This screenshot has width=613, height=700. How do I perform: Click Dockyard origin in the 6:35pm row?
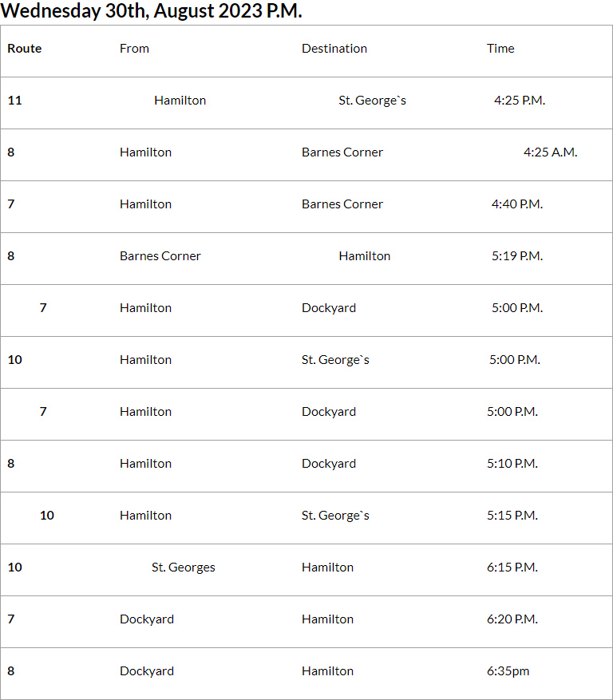pyautogui.click(x=147, y=671)
